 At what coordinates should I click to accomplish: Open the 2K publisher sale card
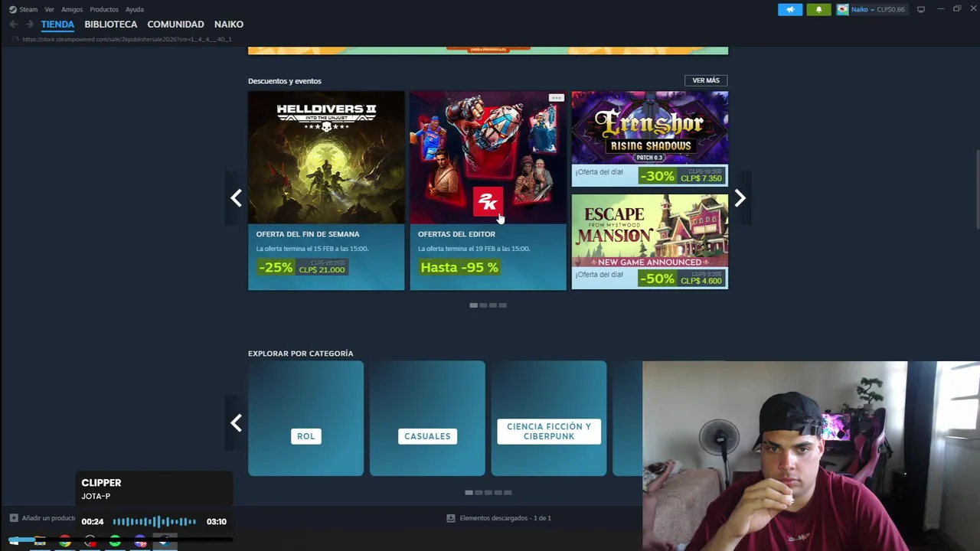coord(488,191)
